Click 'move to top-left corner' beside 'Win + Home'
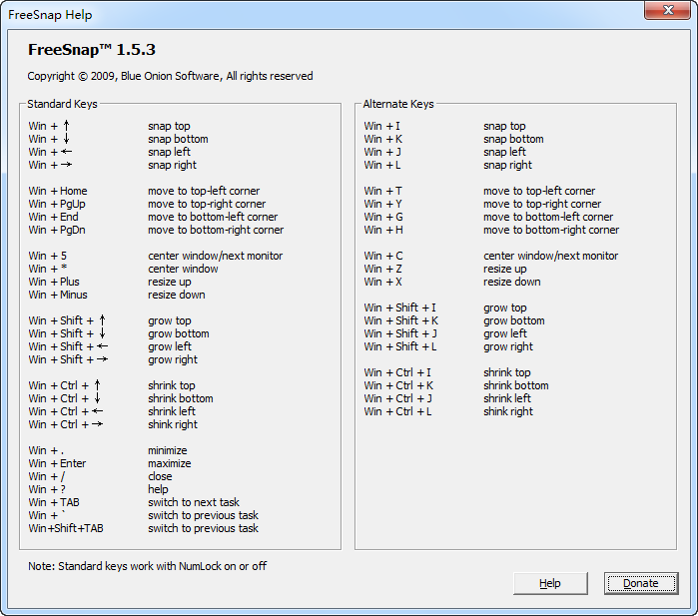 (204, 191)
